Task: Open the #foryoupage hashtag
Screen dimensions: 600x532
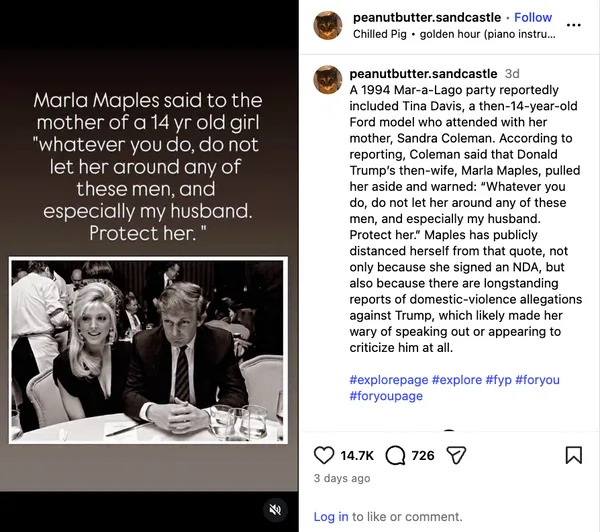Action: click(386, 396)
